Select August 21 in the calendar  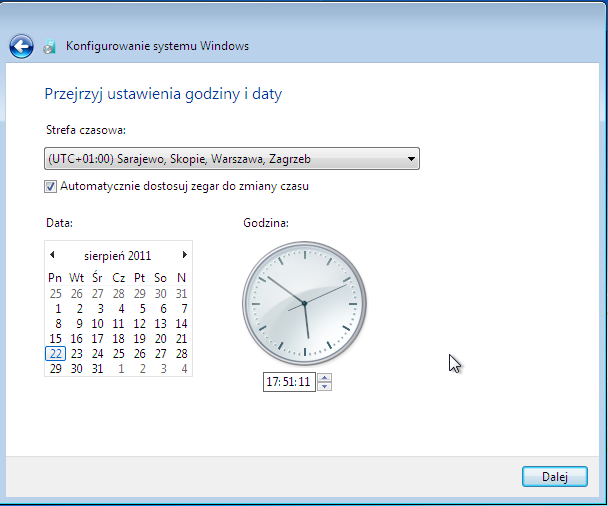(181, 339)
